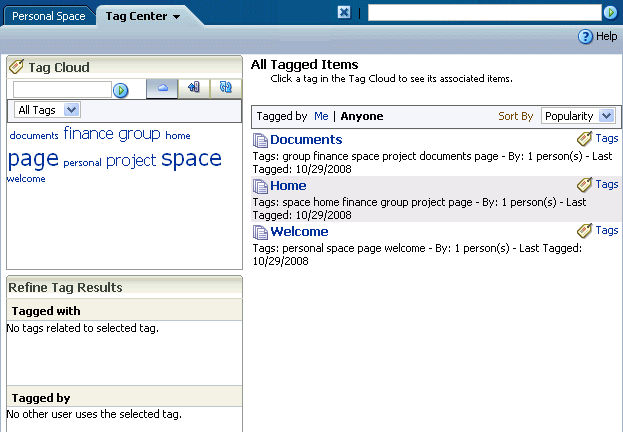Image resolution: width=623 pixels, height=432 pixels.
Task: Switch to the Personal Space tab
Action: 49,16
